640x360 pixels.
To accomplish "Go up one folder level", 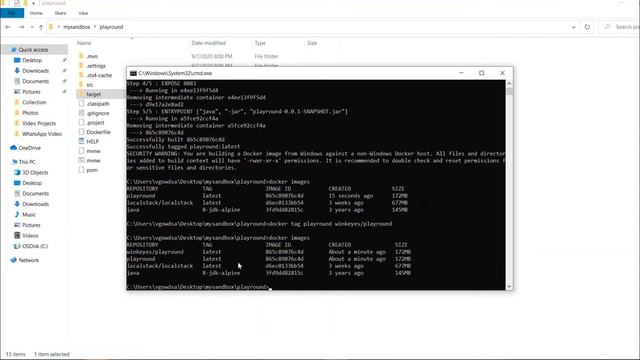I will click(41, 27).
